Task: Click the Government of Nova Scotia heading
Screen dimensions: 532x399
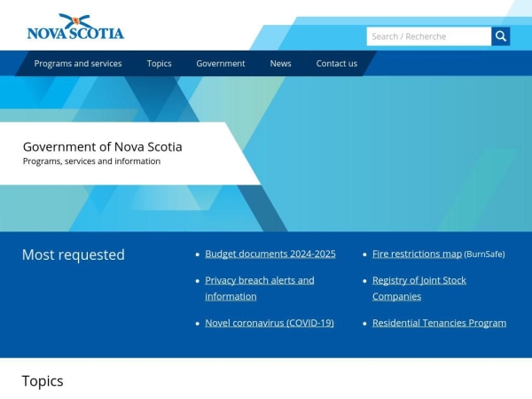Action: coord(103,147)
